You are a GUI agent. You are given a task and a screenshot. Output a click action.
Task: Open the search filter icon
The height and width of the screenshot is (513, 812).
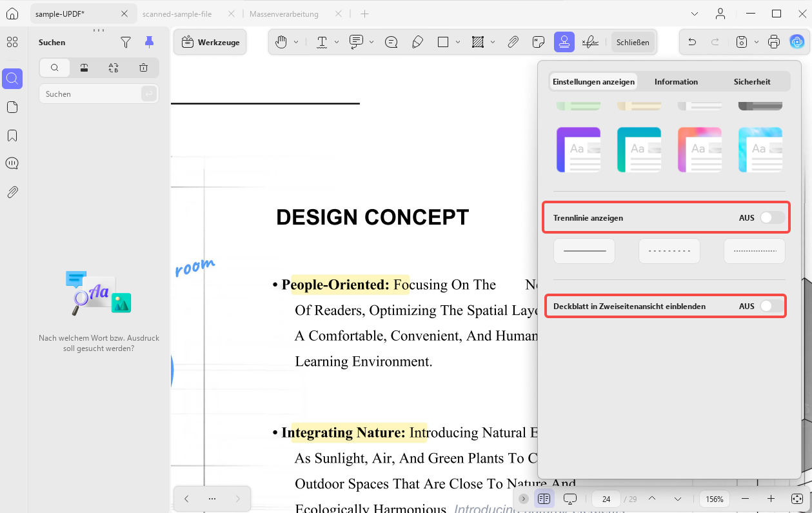(x=126, y=42)
